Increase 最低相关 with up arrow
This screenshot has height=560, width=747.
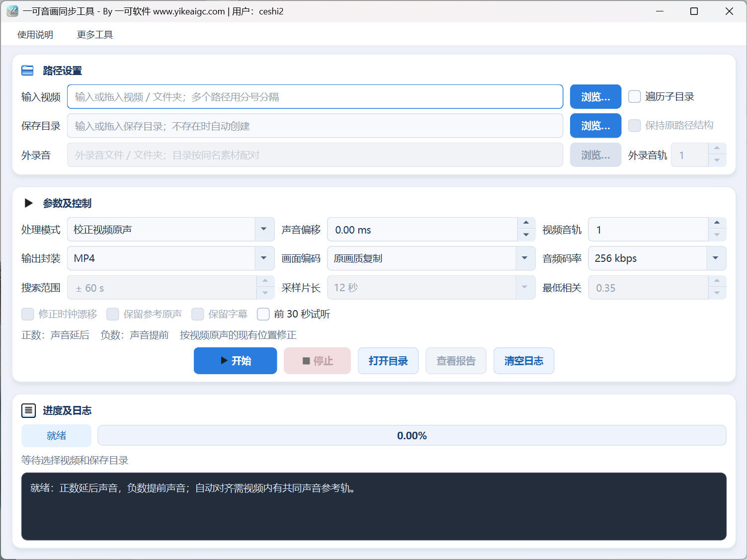717,281
